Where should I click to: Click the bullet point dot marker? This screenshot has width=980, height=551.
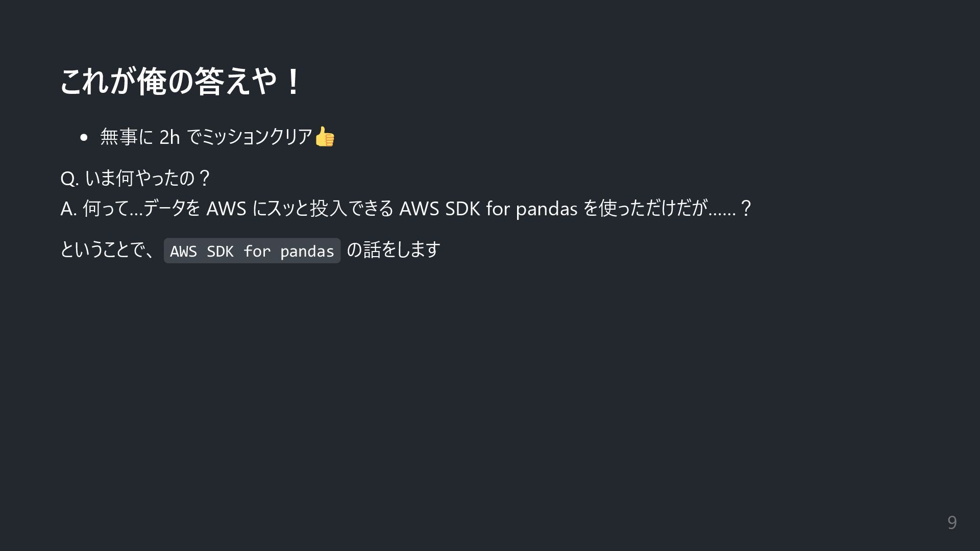[84, 137]
